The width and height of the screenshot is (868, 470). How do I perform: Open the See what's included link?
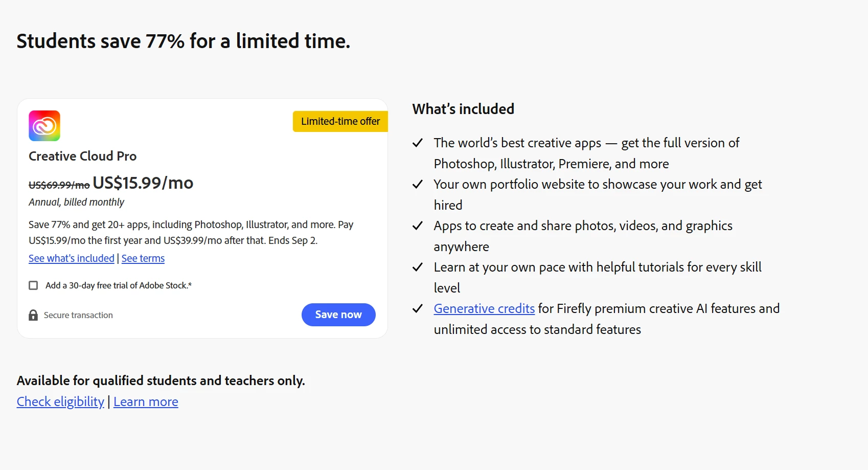[x=72, y=258]
